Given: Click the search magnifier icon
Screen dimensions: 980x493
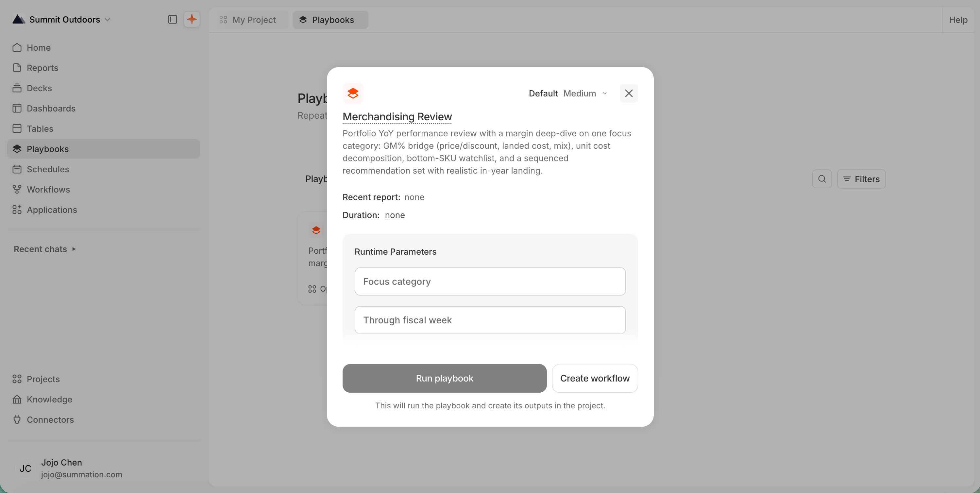Looking at the screenshot, I should pyautogui.click(x=822, y=179).
